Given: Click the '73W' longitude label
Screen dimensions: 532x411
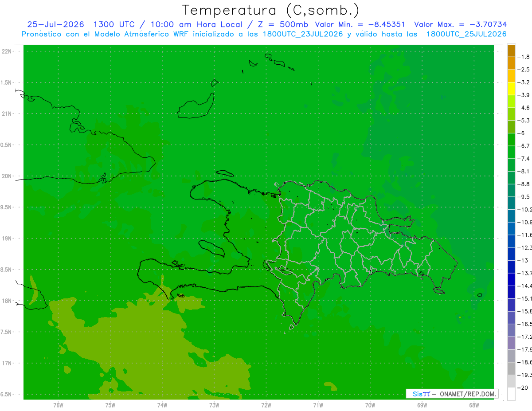Looking at the screenshot, I should coord(214,405).
